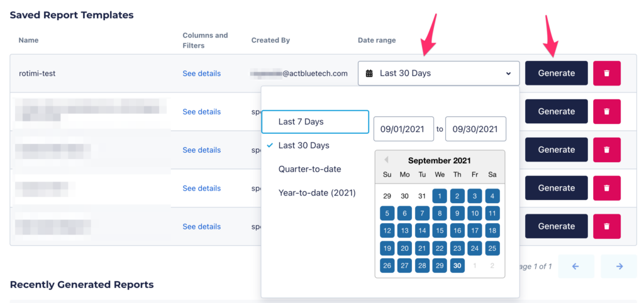Click the end date field 09/30/2021
The height and width of the screenshot is (303, 644).
coord(475,129)
